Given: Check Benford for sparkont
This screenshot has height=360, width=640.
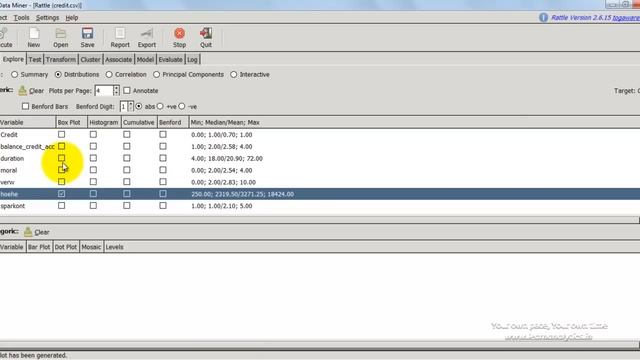Looking at the screenshot, I should pos(163,206).
